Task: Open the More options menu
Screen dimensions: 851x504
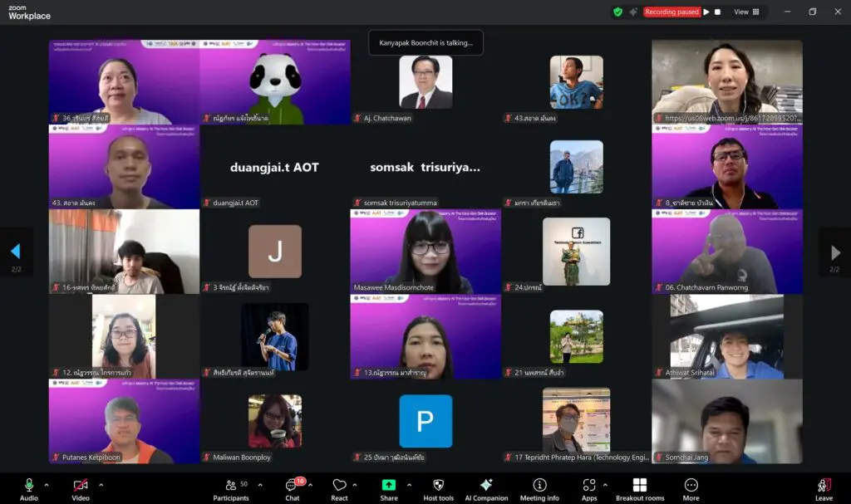Action: click(691, 489)
